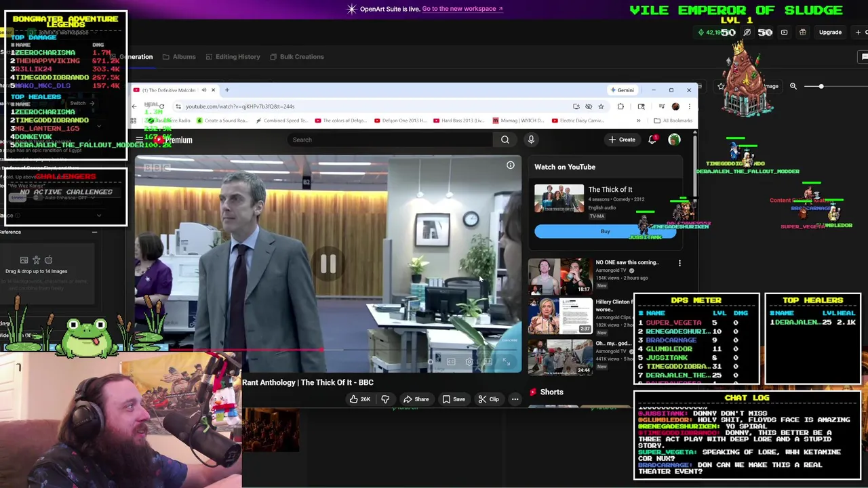Click YouTube search magnifier button
The width and height of the screenshot is (868, 488).
tap(505, 140)
